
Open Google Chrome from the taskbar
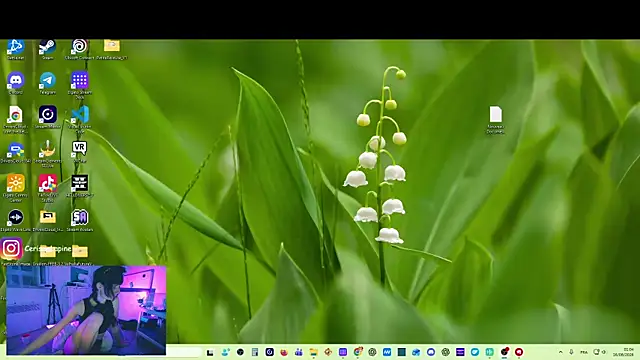(358, 352)
